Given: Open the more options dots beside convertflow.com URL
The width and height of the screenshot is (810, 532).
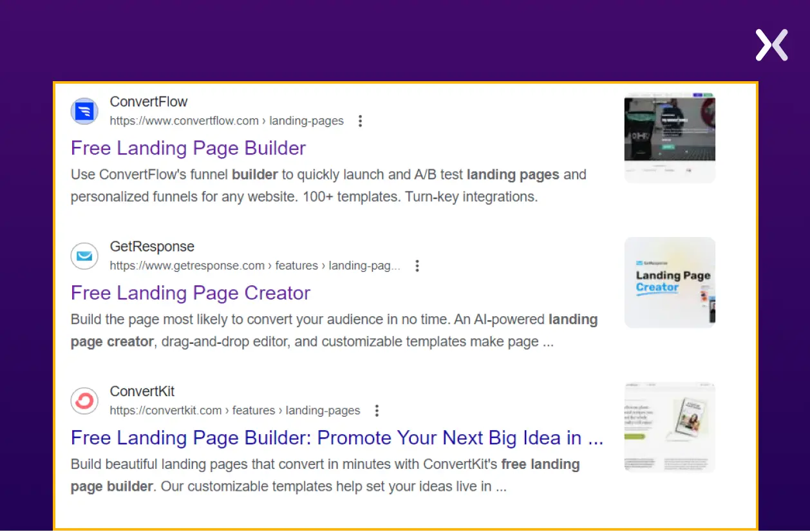Looking at the screenshot, I should coord(361,120).
